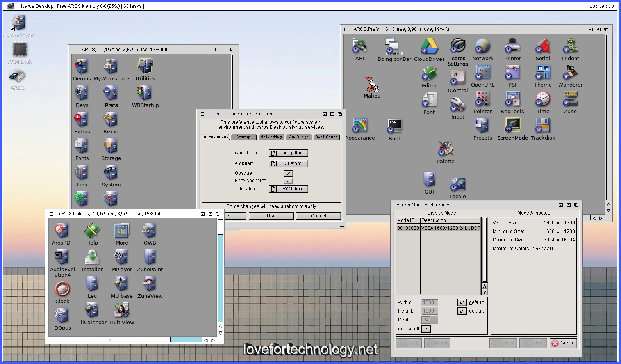This screenshot has width=621, height=364.
Task: Launch AROS PDF viewer in Utilities
Action: 62,231
